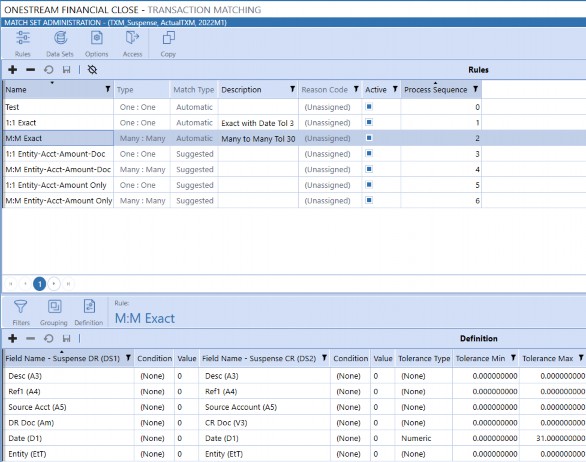Open the Access settings
The width and height of the screenshot is (586, 462).
tap(132, 44)
